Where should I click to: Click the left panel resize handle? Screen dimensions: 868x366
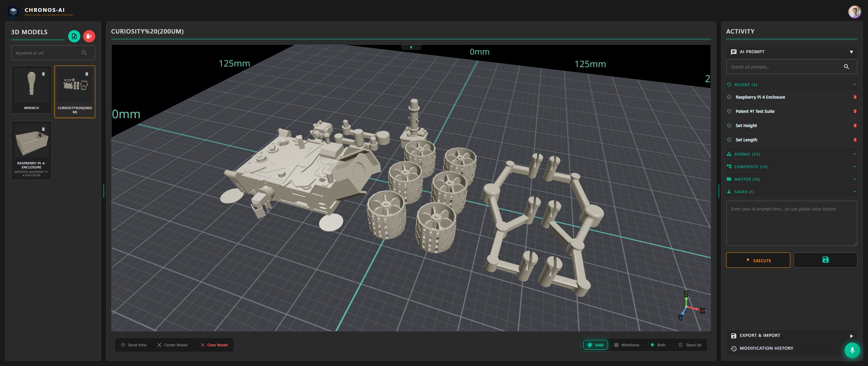(x=103, y=191)
